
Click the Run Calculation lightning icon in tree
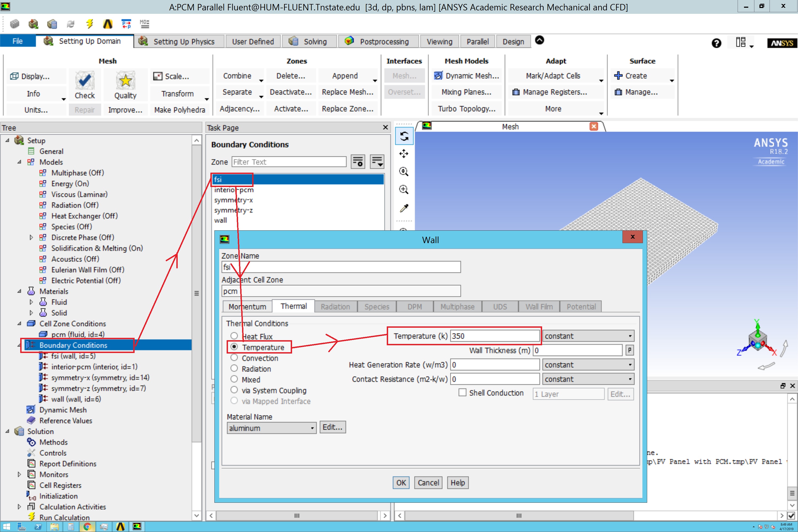(31, 517)
